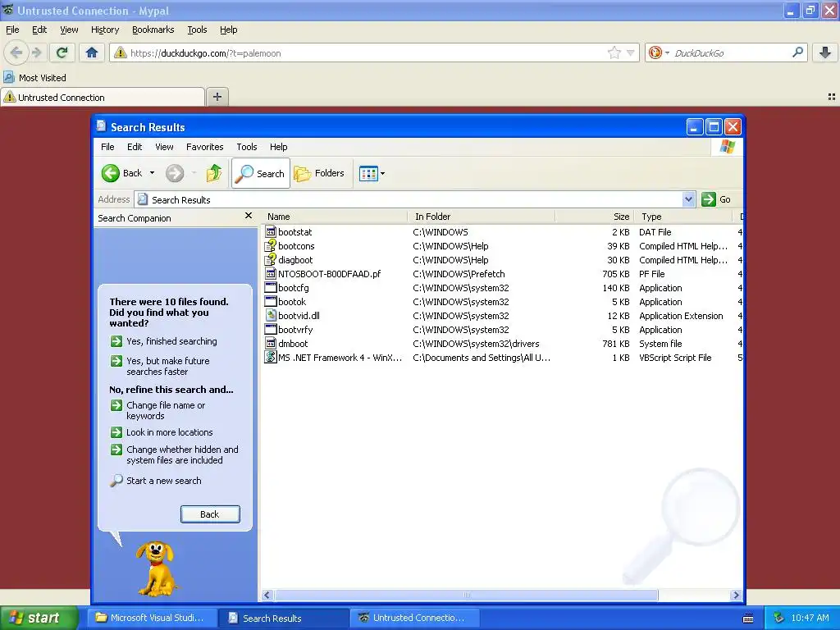The image size is (840, 630).
Task: Select the bootcfg file name
Action: 293,288
